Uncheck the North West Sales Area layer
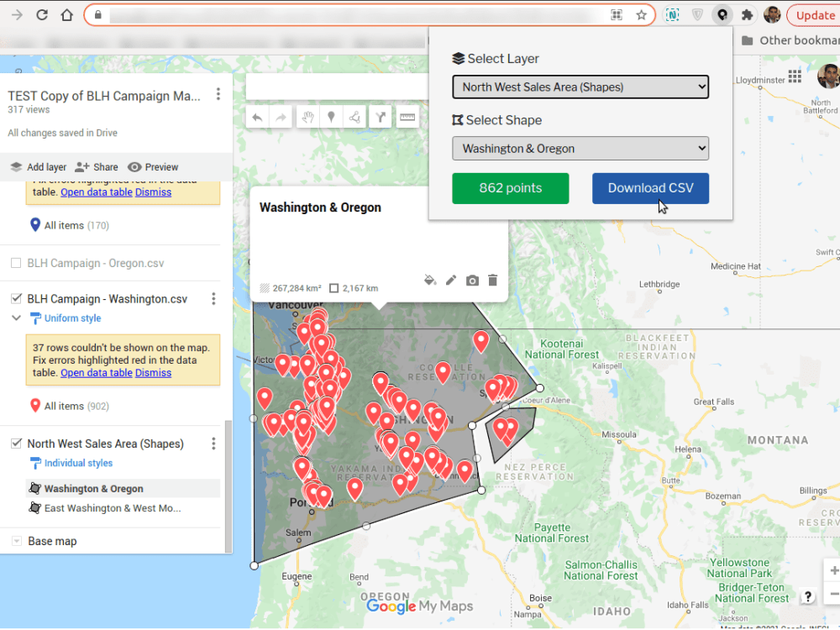Viewport: 840px width, 630px height. (x=16, y=443)
